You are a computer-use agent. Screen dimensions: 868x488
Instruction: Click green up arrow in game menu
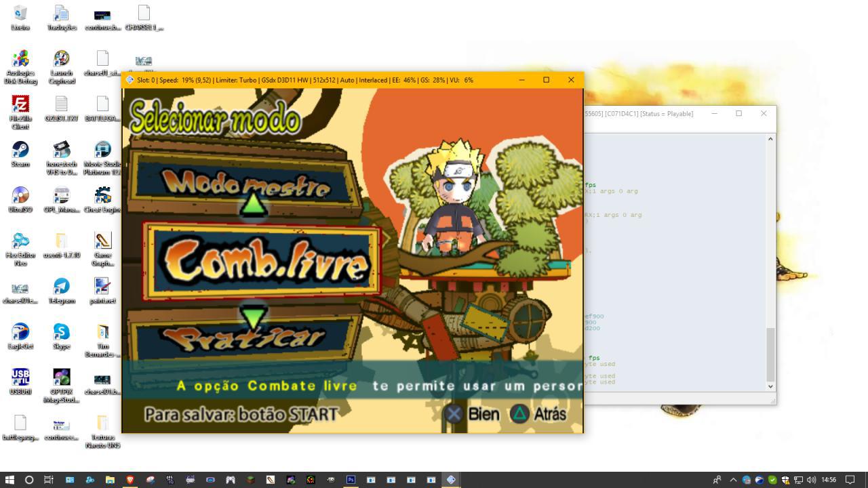(x=254, y=204)
